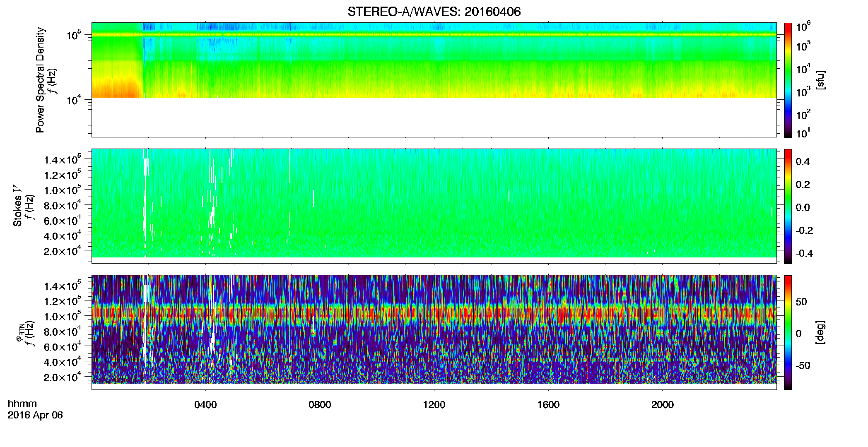Click the 2016 Apr 06 date label

[x=35, y=415]
